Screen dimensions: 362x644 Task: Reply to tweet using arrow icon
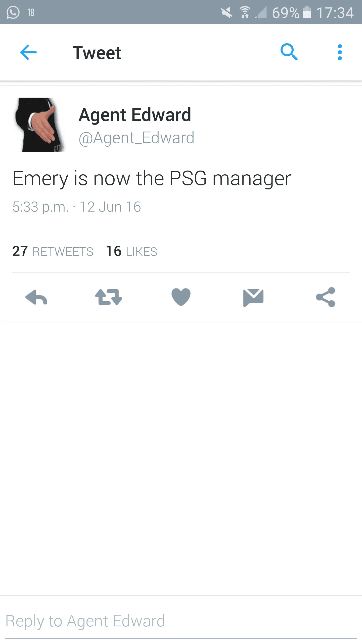coord(36,297)
